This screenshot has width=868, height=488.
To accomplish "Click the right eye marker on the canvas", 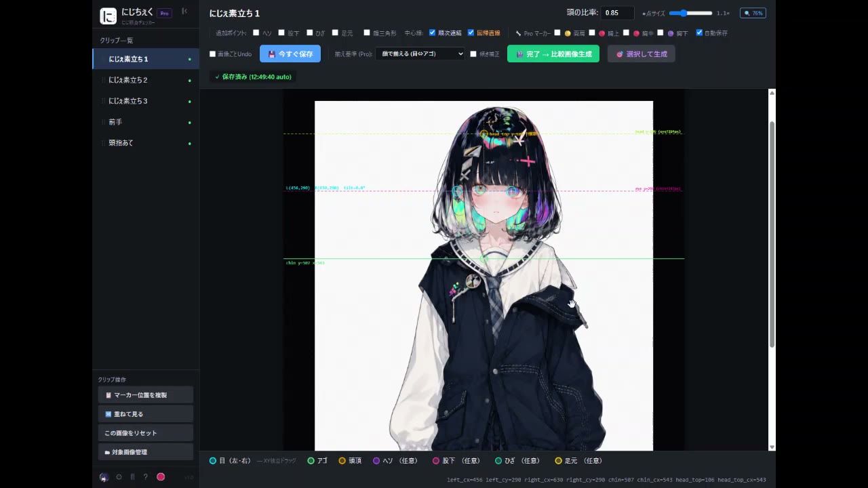I will coord(513,191).
